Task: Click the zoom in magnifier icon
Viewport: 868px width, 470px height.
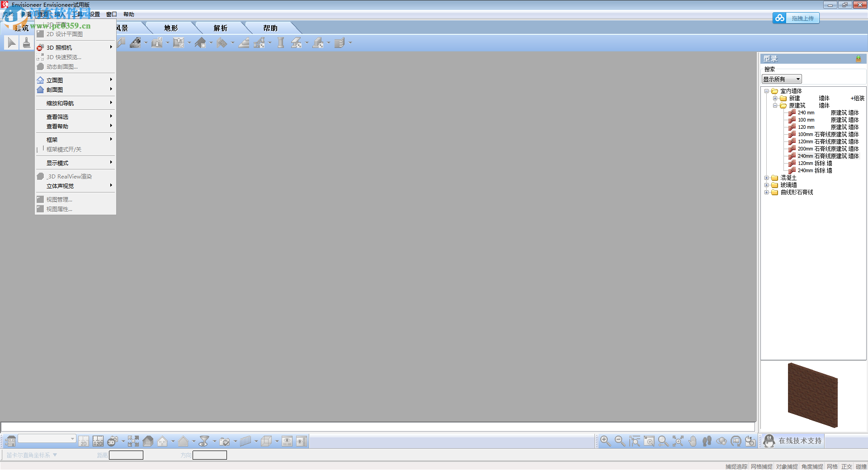Action: (x=605, y=441)
